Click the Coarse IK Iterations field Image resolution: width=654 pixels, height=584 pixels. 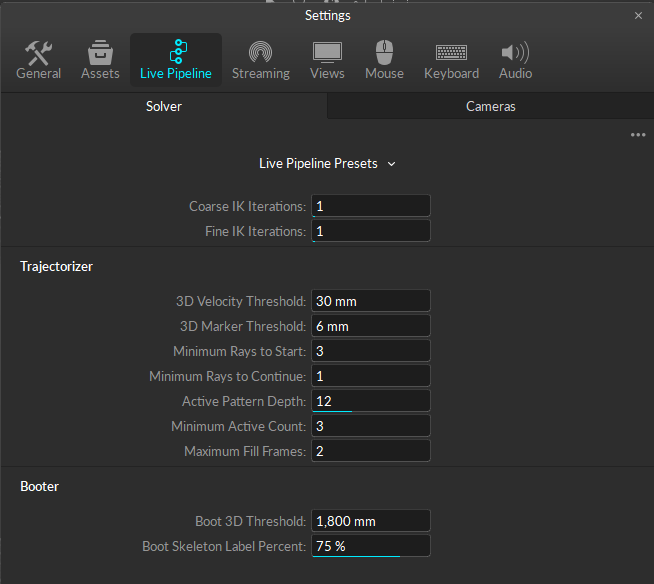pyautogui.click(x=370, y=206)
